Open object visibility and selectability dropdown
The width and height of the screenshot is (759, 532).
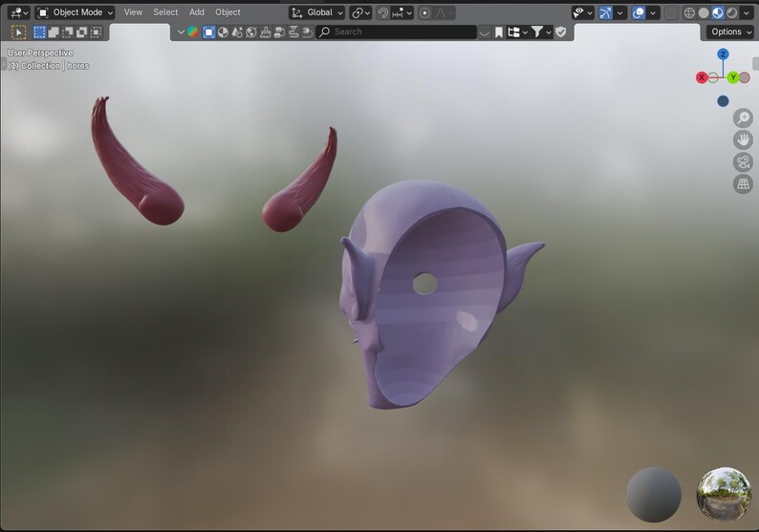(x=582, y=12)
